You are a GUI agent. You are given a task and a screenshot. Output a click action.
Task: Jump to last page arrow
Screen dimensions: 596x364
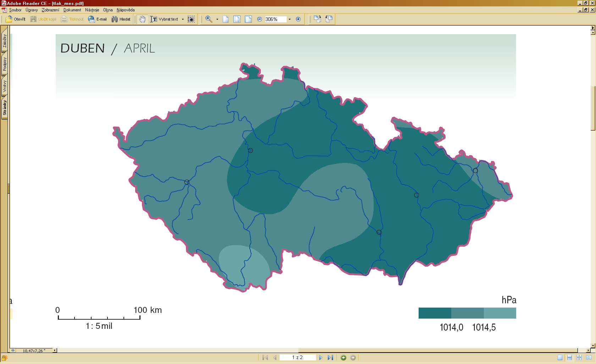[x=330, y=358]
